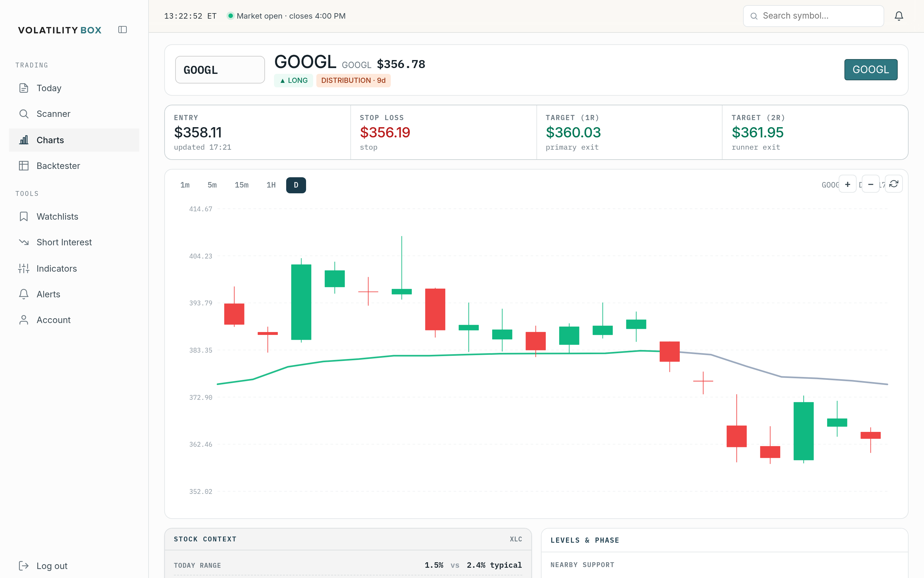Click the Market open status text
Viewport: 924px width, 578px height.
291,16
